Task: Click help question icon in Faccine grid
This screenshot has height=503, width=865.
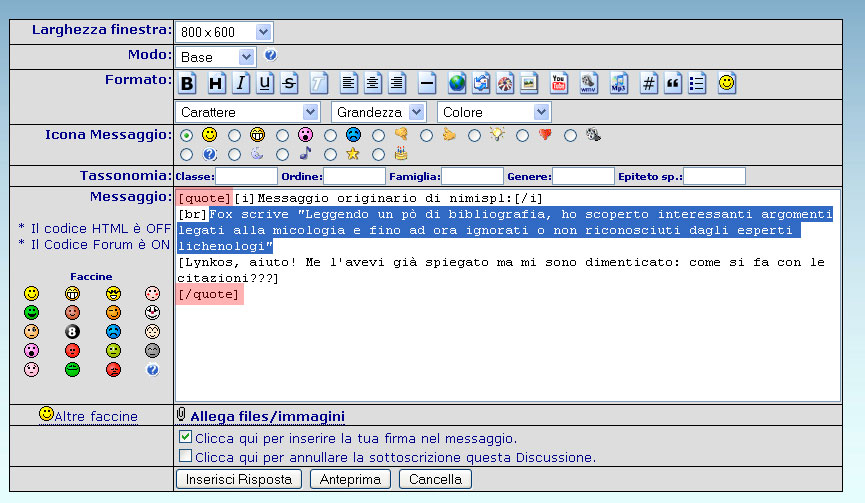Action: 152,370
